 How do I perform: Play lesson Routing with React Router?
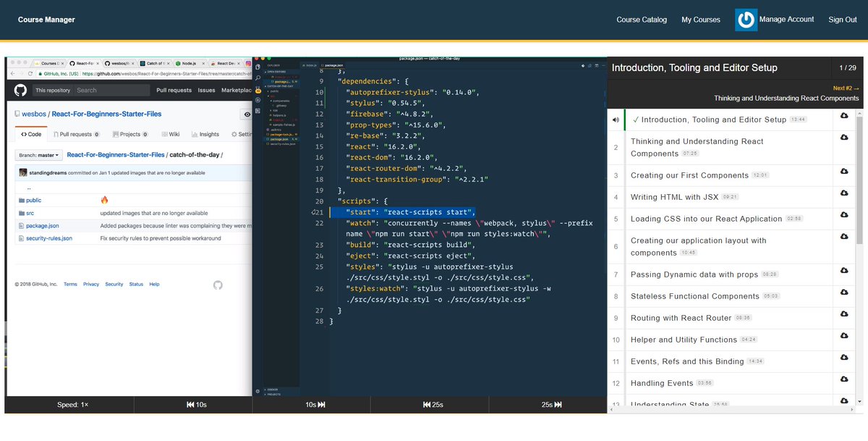point(681,318)
